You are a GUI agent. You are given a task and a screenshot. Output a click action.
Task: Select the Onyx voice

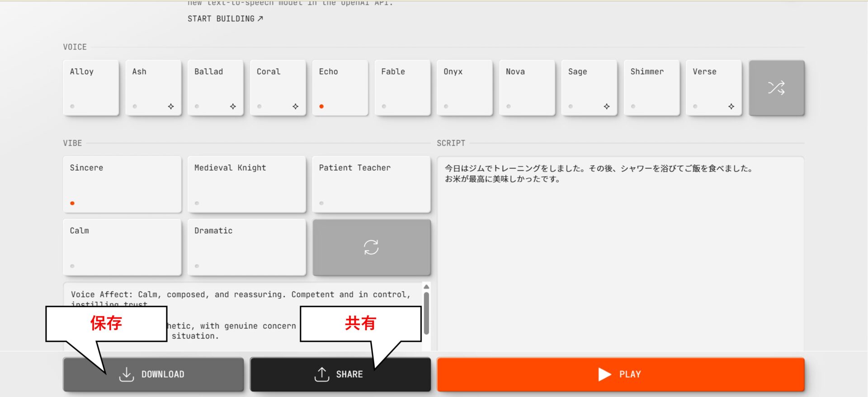pyautogui.click(x=465, y=88)
